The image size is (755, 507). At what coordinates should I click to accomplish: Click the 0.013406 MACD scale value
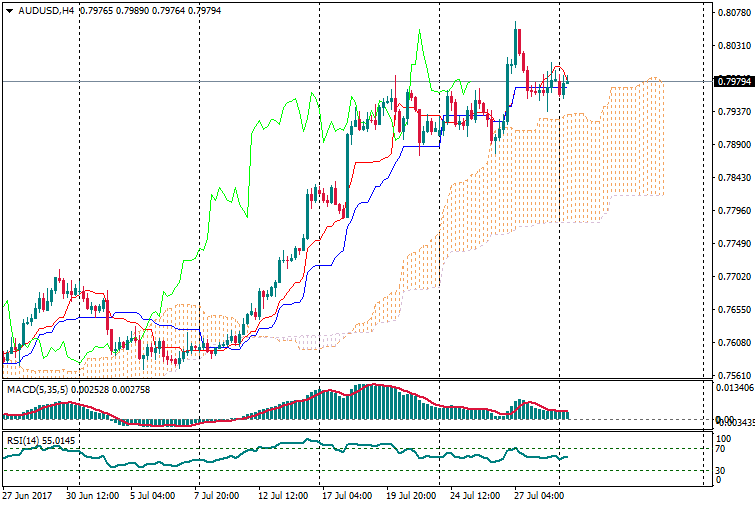[x=732, y=388]
